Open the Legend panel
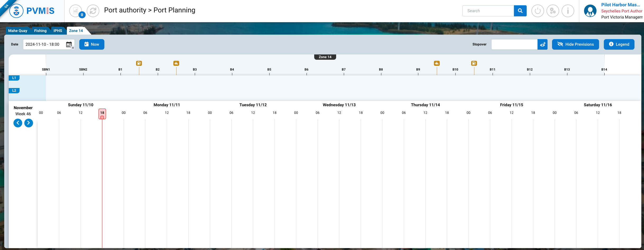 (x=619, y=44)
